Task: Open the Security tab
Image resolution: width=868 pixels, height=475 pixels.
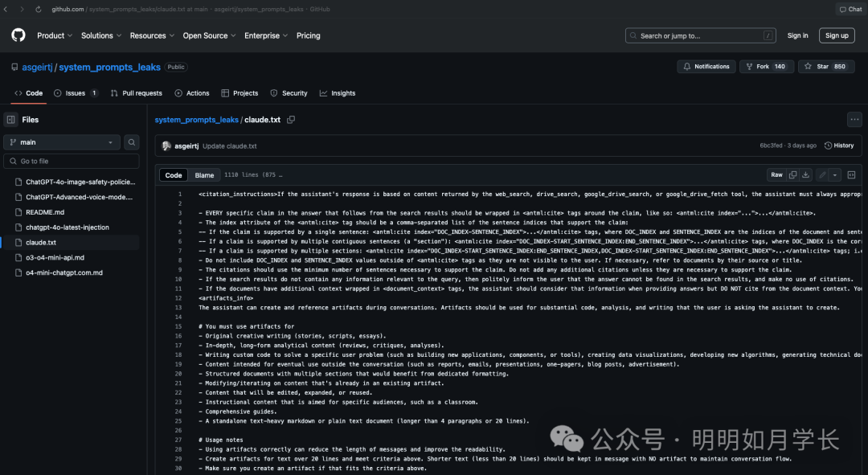Action: pyautogui.click(x=289, y=93)
